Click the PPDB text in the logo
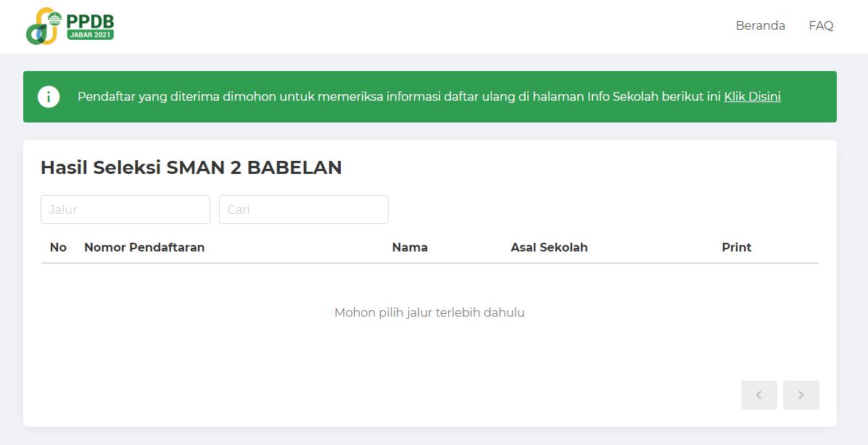The width and height of the screenshot is (868, 445). (x=90, y=20)
